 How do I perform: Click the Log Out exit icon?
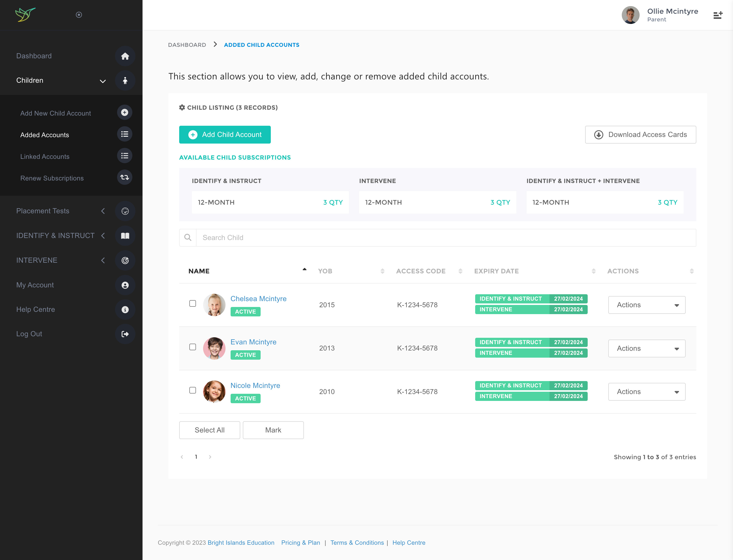click(x=125, y=334)
